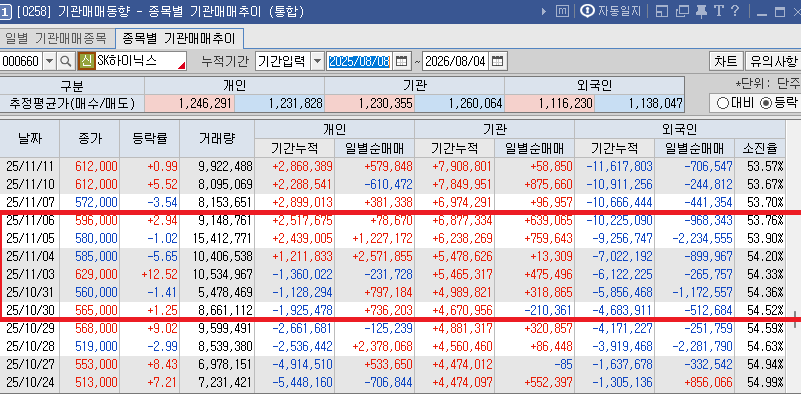Select the date row 25/11/11
The height and width of the screenshot is (394, 801).
pos(392,166)
